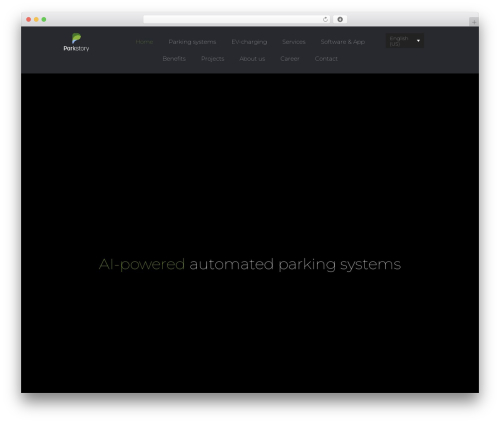Open the Software & App menu item
Image resolution: width=500 pixels, height=423 pixels.
coord(343,42)
